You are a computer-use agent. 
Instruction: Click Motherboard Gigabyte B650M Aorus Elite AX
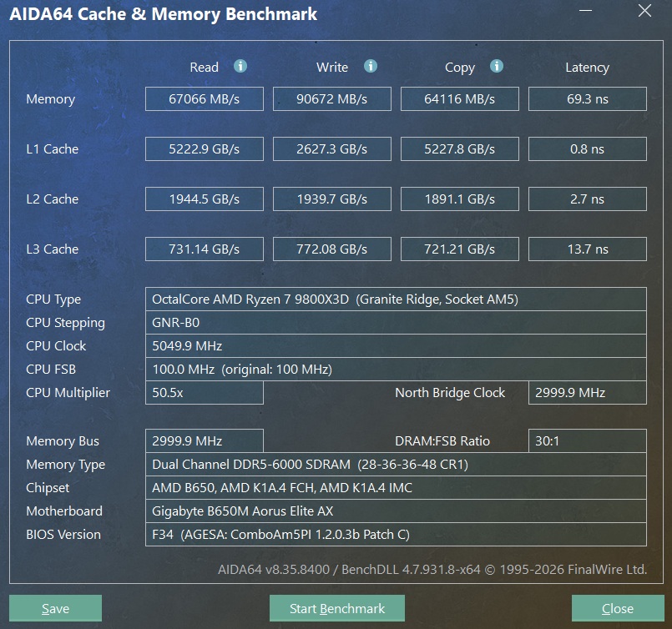pos(396,511)
